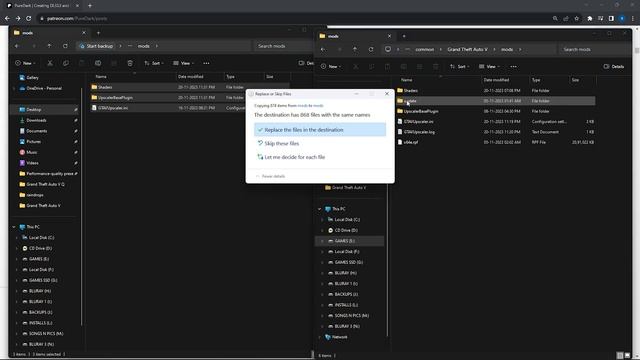Focus Search mods box in right Explorer
The width and height of the screenshot is (640, 360).
594,49
